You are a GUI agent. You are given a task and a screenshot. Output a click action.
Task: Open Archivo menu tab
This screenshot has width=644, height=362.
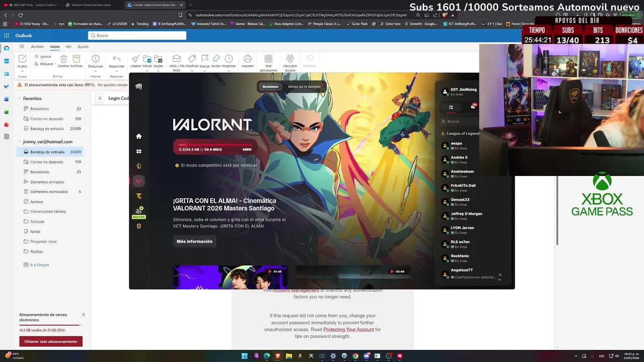[37, 47]
